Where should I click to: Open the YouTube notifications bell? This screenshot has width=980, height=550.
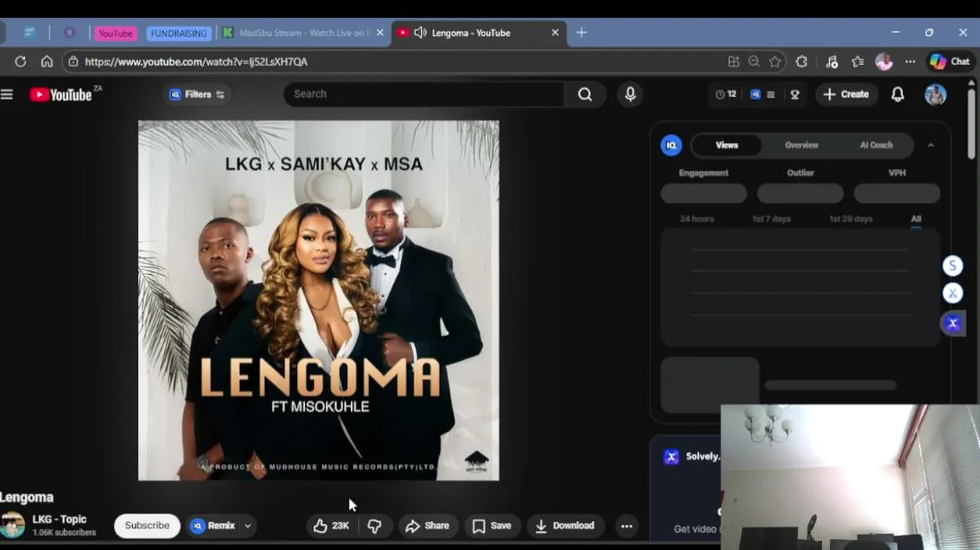(x=898, y=95)
